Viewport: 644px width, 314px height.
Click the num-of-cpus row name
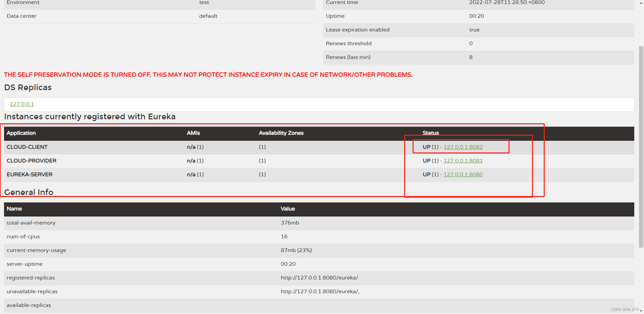pyautogui.click(x=23, y=237)
